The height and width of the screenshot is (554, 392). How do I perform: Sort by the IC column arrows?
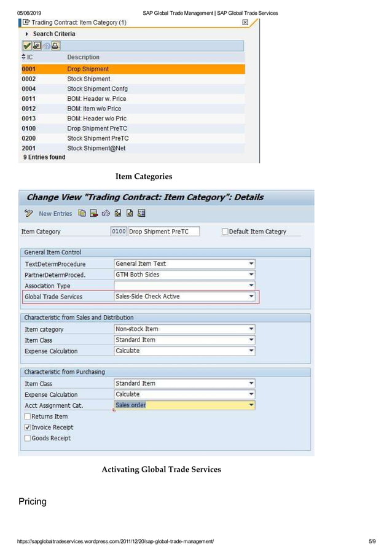24,57
